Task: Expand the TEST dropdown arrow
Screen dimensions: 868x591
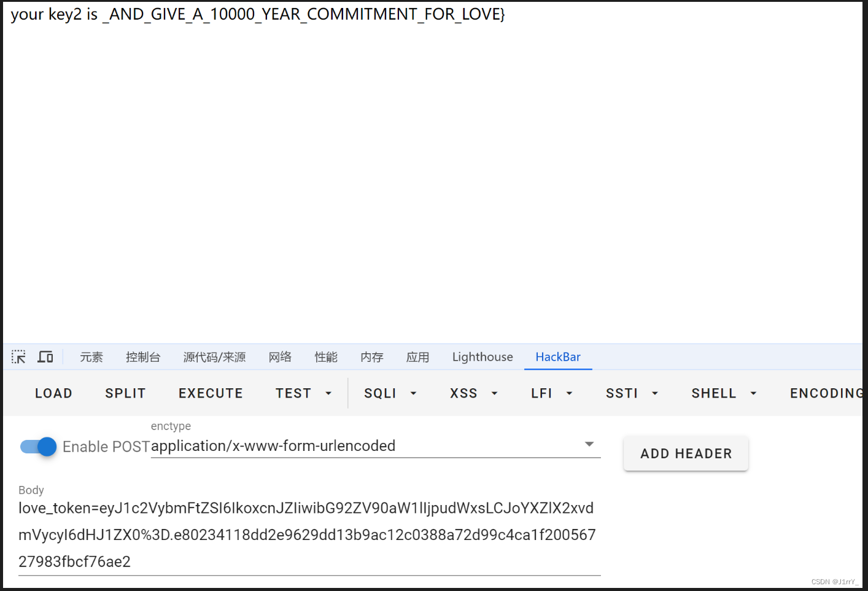Action: tap(328, 393)
